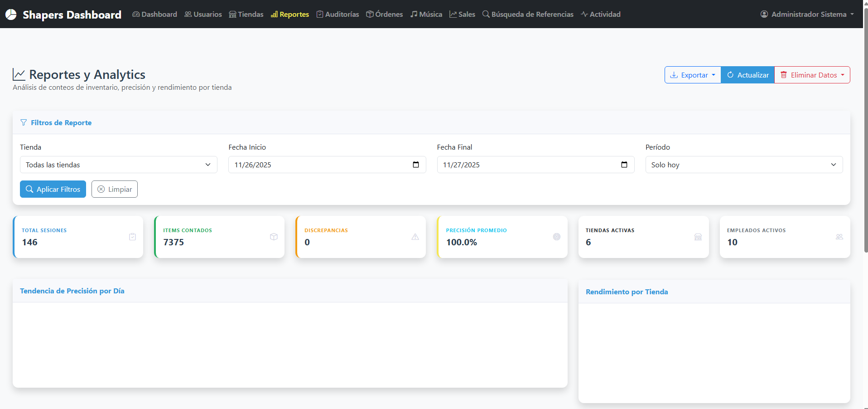The width and height of the screenshot is (868, 409).
Task: Open the calendar picker in Fecha Final
Action: pos(624,165)
